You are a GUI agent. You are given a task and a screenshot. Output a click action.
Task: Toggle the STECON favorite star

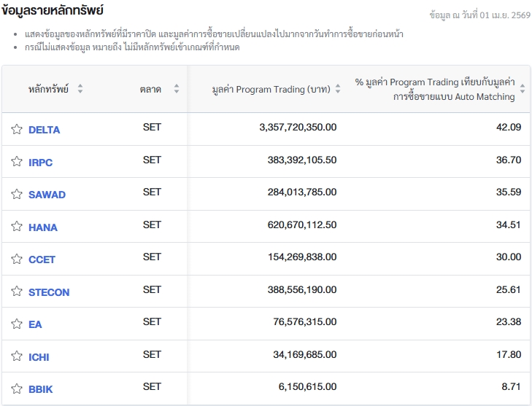point(17,292)
